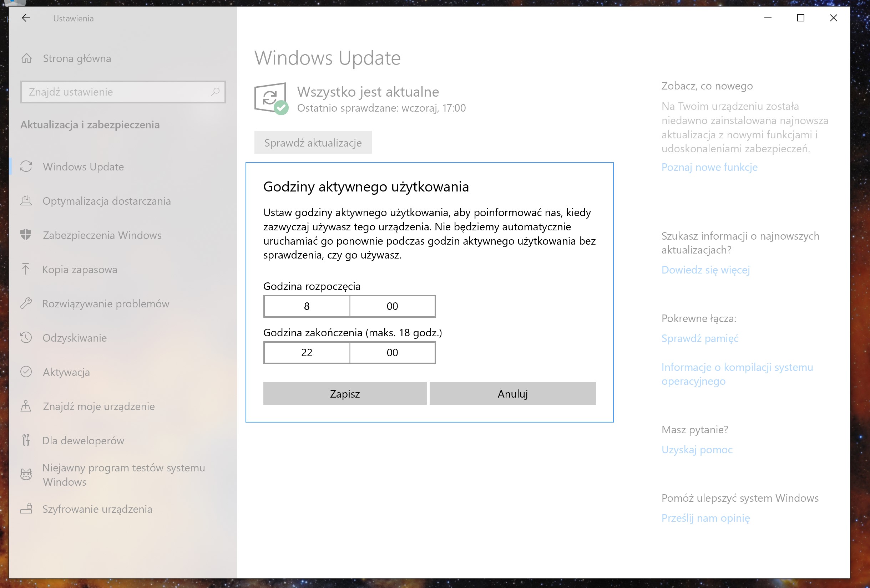870x588 pixels.
Task: Open start hour picker showing 8
Action: tap(307, 306)
